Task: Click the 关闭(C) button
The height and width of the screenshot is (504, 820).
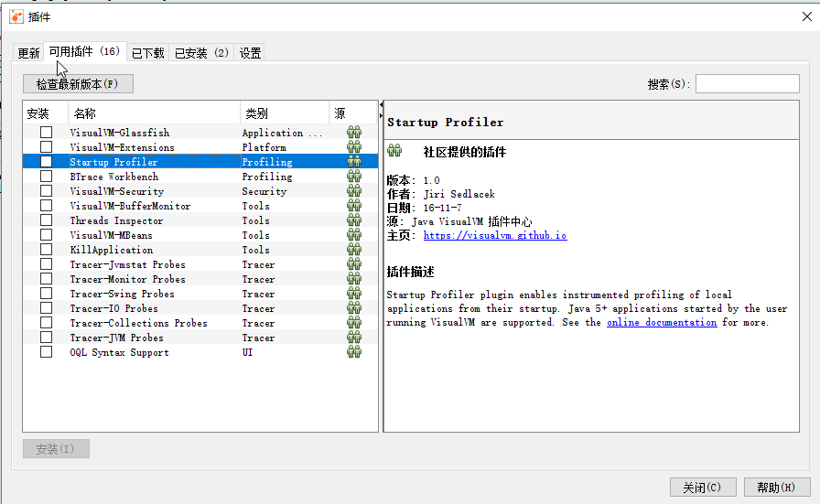Action: tap(703, 488)
